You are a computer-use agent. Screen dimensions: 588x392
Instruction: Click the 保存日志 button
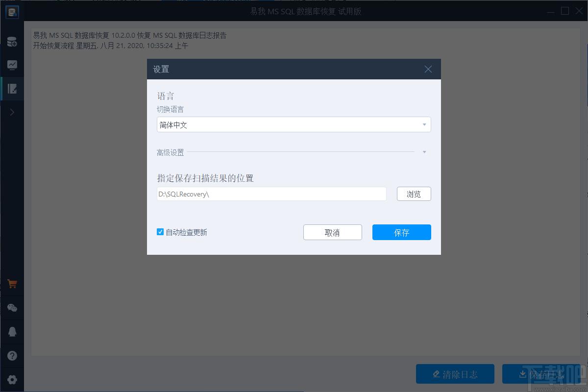click(x=541, y=374)
